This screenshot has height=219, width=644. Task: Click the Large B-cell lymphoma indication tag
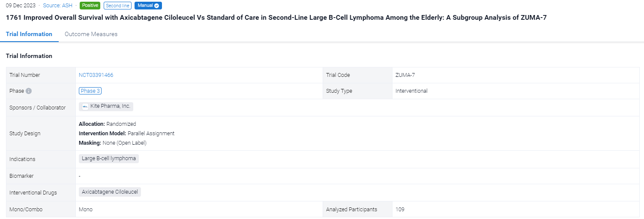pyautogui.click(x=109, y=158)
